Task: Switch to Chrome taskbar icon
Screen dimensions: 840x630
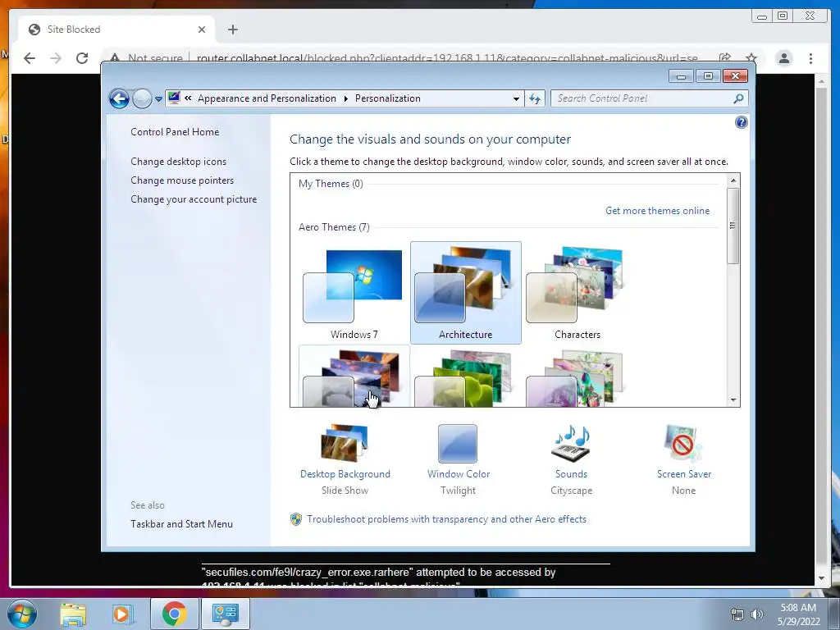Action: coord(174,614)
